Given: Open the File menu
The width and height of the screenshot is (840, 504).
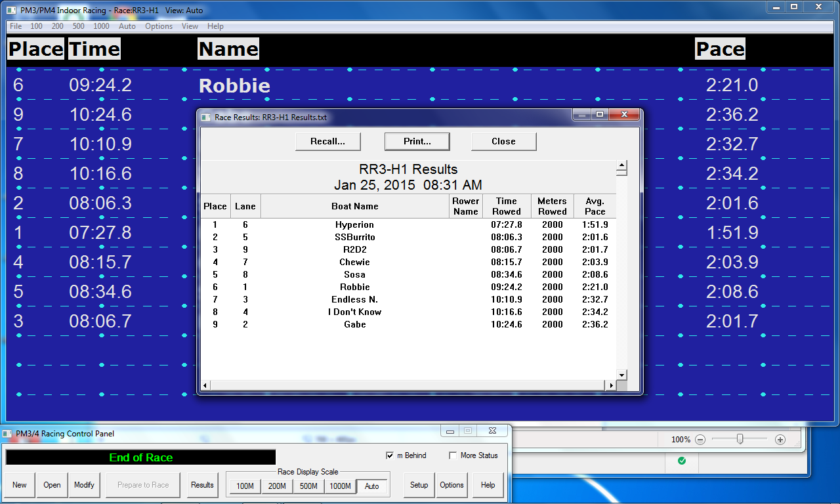Looking at the screenshot, I should click(x=16, y=26).
